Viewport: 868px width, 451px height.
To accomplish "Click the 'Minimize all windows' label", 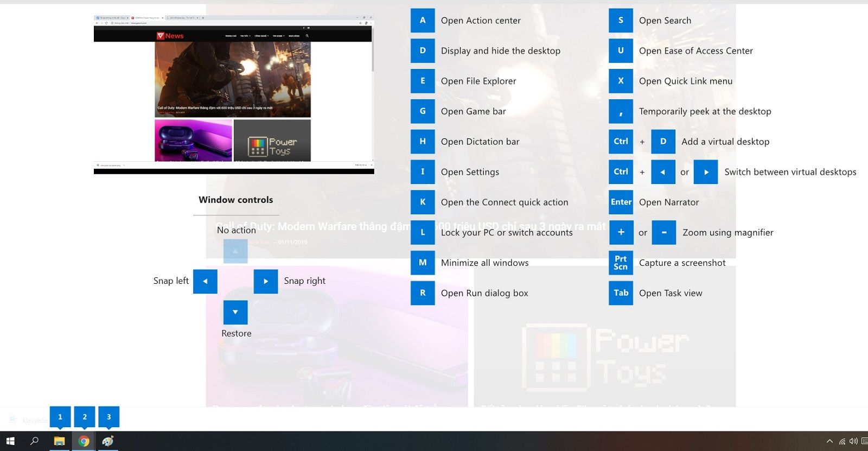I will click(485, 263).
